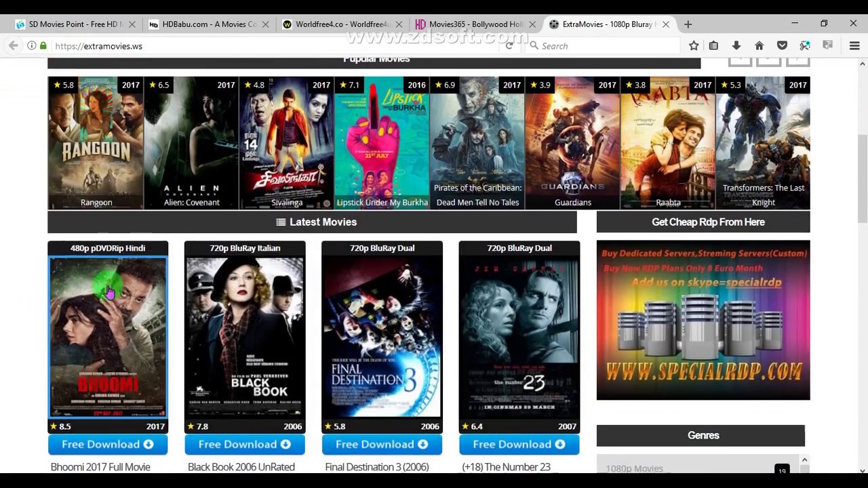Screen dimensions: 868x488
Task: Close the Worldfree4.co tab
Action: tap(399, 24)
